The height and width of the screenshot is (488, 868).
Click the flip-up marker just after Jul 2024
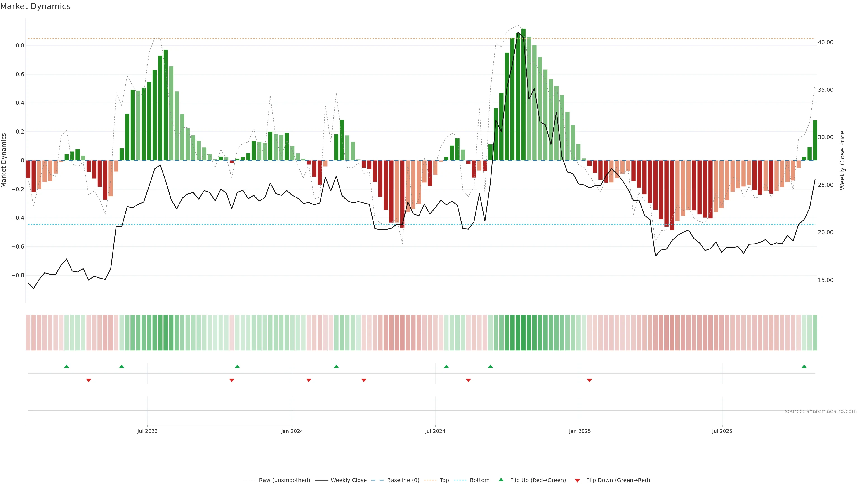coord(446,366)
